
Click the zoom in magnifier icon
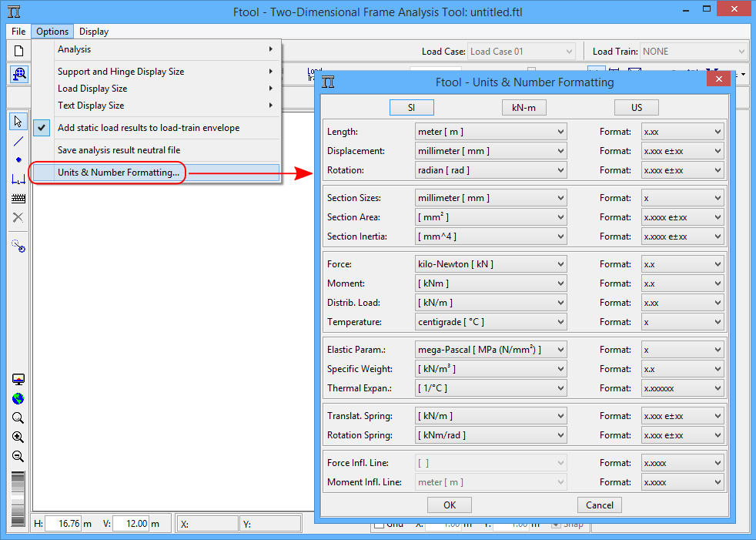point(18,438)
